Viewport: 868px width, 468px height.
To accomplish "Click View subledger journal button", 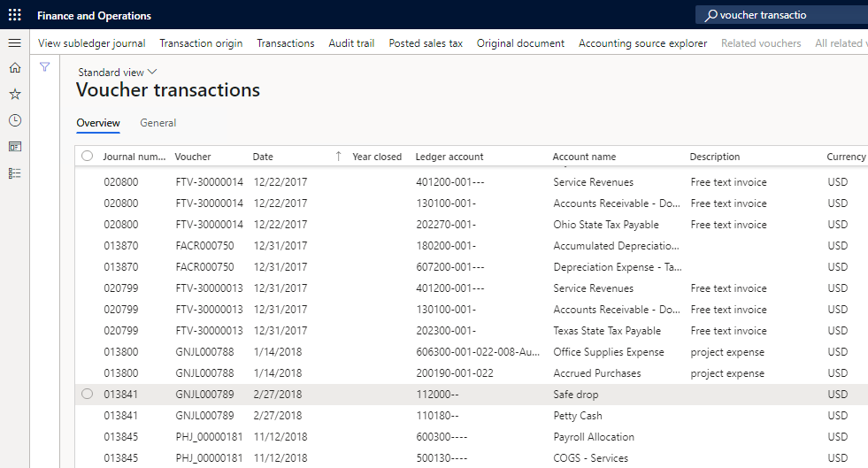I will point(92,43).
